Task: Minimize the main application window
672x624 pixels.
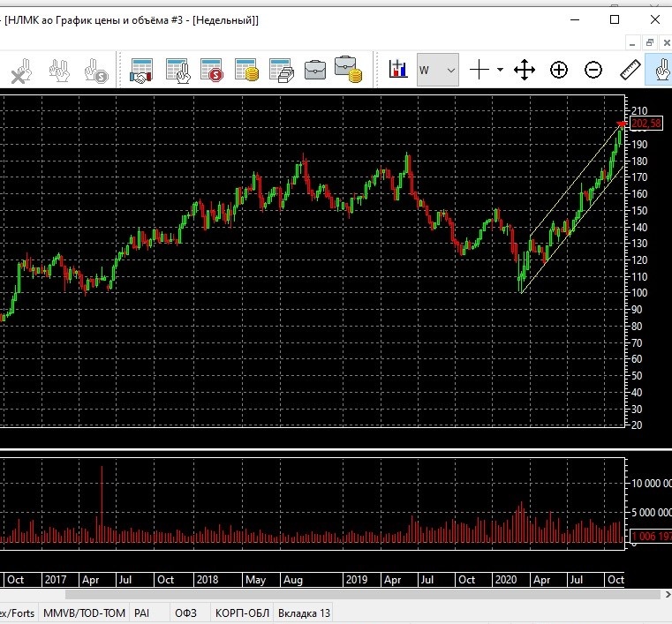Action: pos(575,19)
